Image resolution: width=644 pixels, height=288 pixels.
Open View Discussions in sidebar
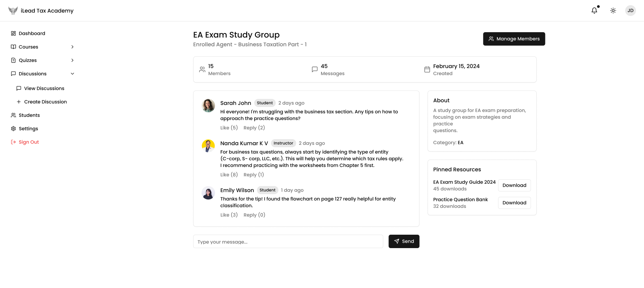point(44,89)
